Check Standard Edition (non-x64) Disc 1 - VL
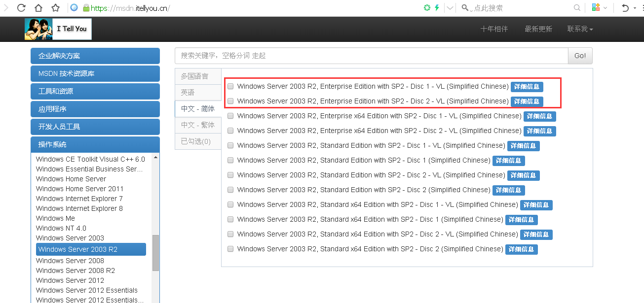644x303 pixels. pyautogui.click(x=230, y=146)
